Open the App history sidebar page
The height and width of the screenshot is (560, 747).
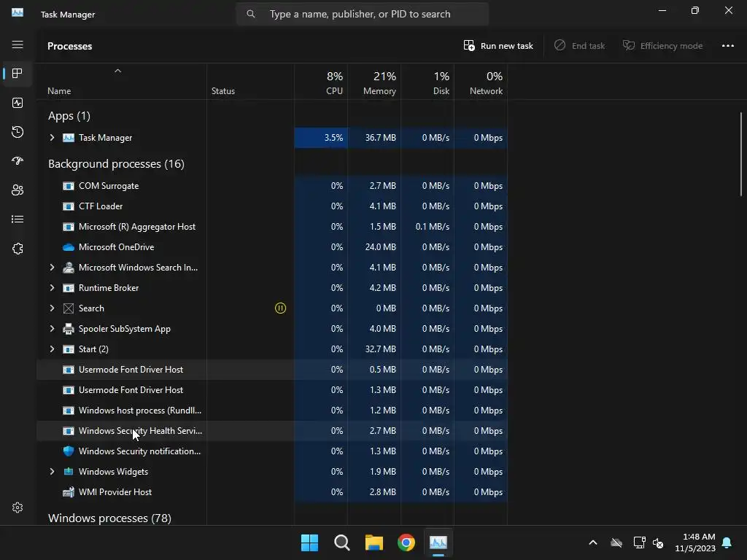(x=18, y=132)
